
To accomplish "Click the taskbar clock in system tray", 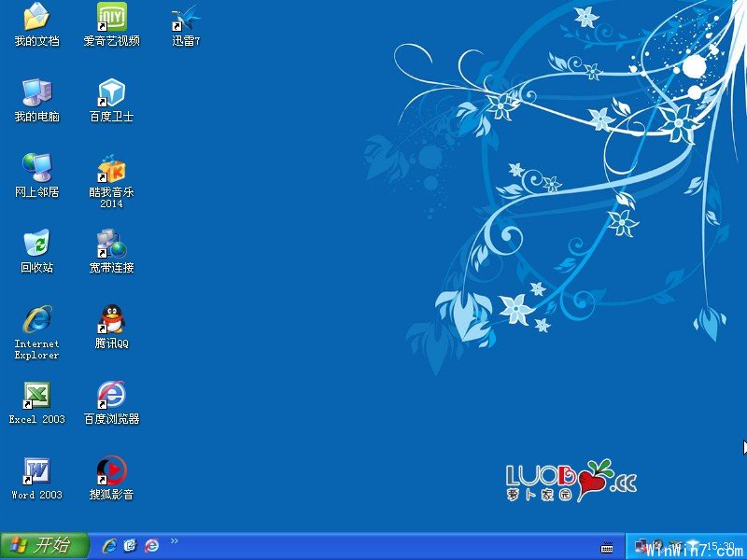I will [x=719, y=547].
